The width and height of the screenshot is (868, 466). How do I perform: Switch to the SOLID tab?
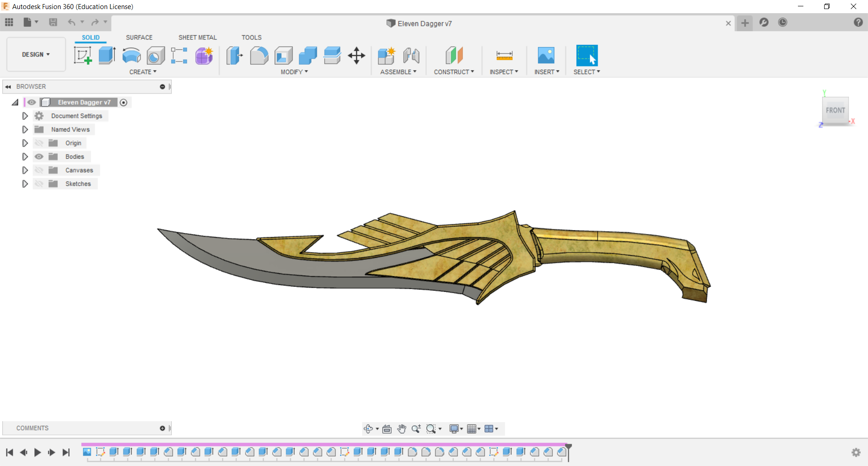90,38
